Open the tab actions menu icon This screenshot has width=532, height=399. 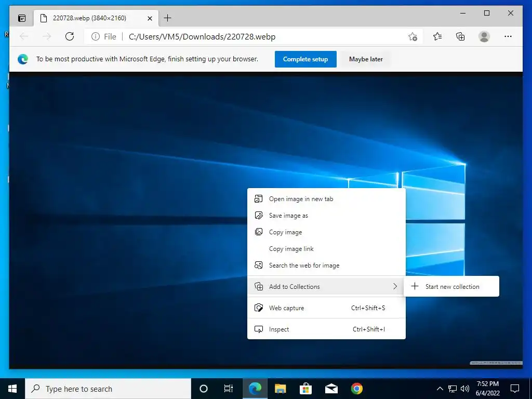point(22,18)
